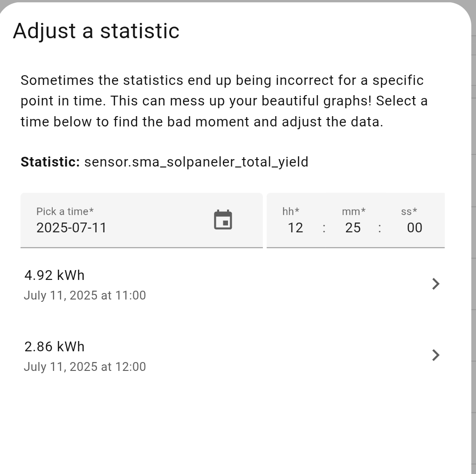Expand chevron arrow beside 2.86 kWh
Image resolution: width=476 pixels, height=474 pixels.
click(435, 355)
